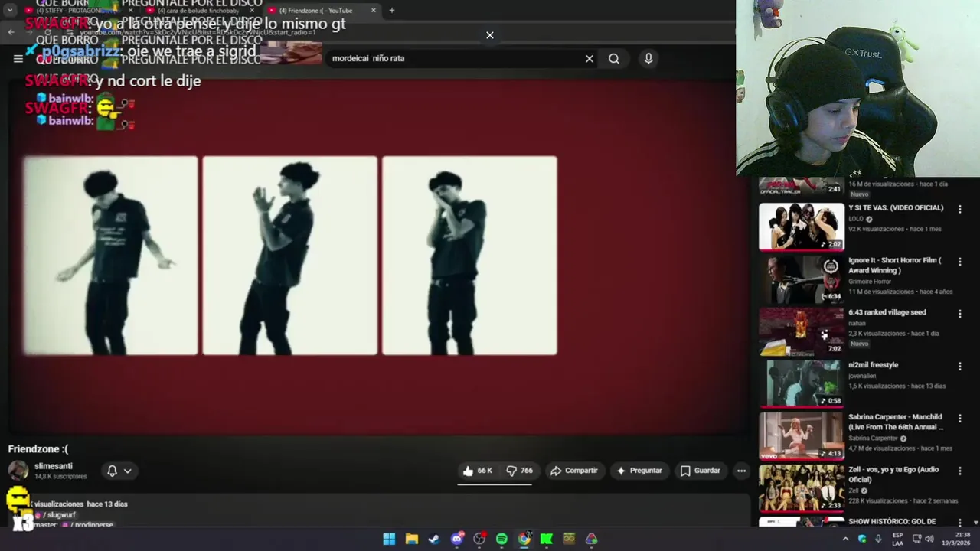Open options for '6:43 ranked village seed'
Image resolution: width=980 pixels, height=551 pixels.
[x=959, y=314]
